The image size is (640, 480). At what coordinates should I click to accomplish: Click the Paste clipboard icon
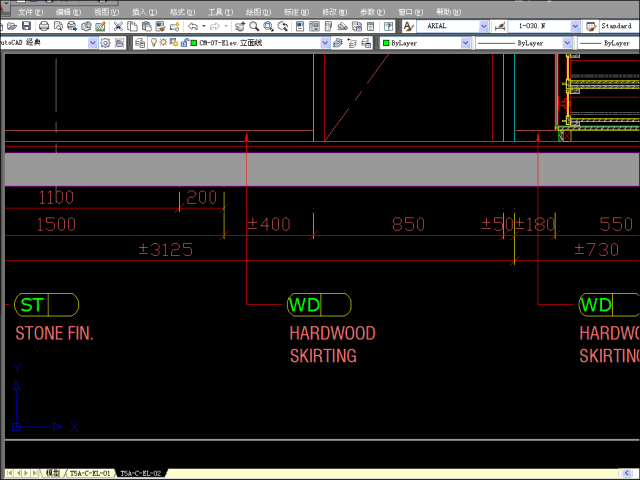pyautogui.click(x=147, y=27)
